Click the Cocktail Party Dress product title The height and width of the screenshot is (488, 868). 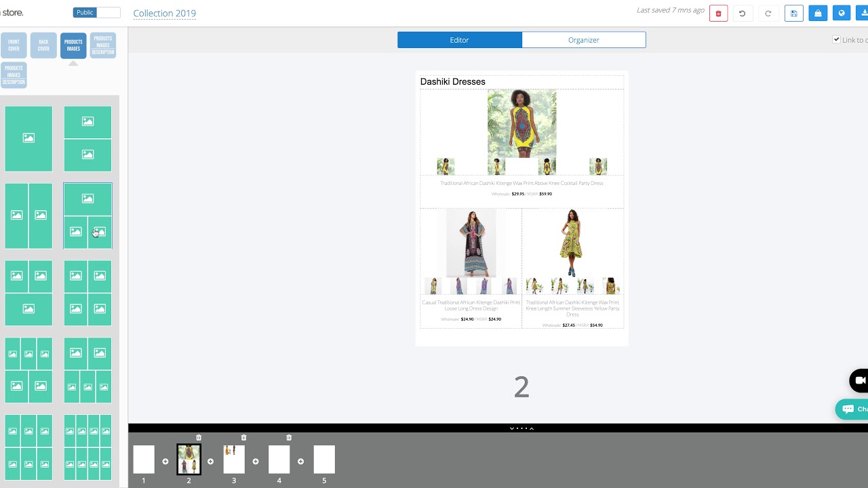pos(521,183)
